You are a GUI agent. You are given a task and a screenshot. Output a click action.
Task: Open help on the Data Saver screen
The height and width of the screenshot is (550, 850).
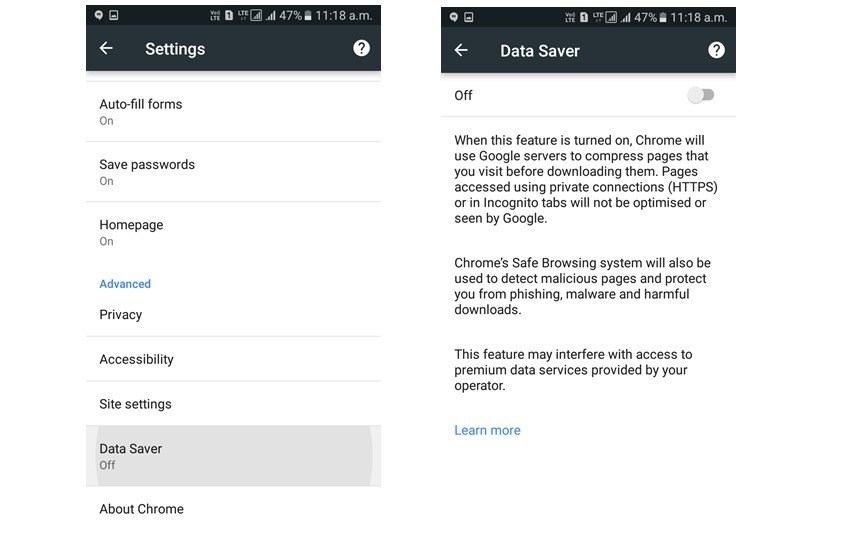point(717,50)
